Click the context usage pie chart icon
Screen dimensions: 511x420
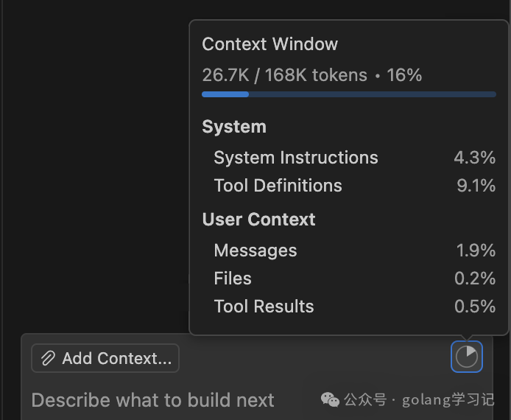pos(467,357)
